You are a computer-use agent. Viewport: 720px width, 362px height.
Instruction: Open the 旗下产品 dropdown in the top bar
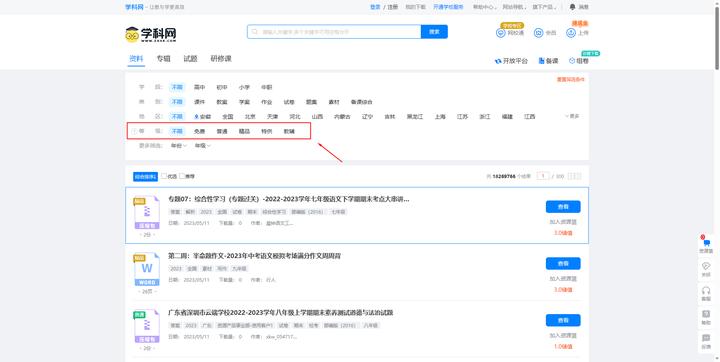(x=544, y=7)
